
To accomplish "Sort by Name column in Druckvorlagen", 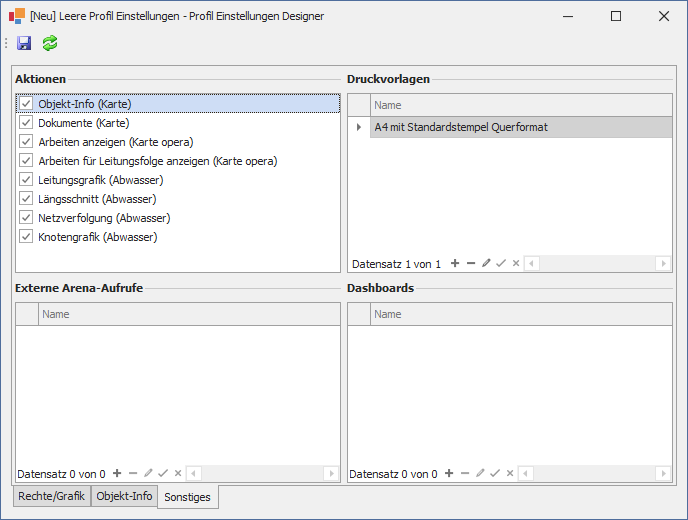I will coord(520,105).
